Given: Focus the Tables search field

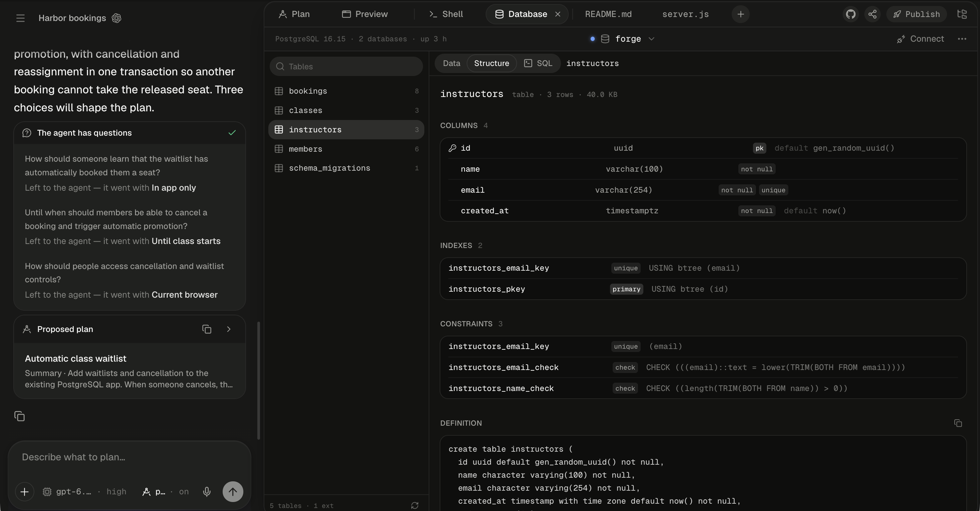Looking at the screenshot, I should pyautogui.click(x=346, y=67).
